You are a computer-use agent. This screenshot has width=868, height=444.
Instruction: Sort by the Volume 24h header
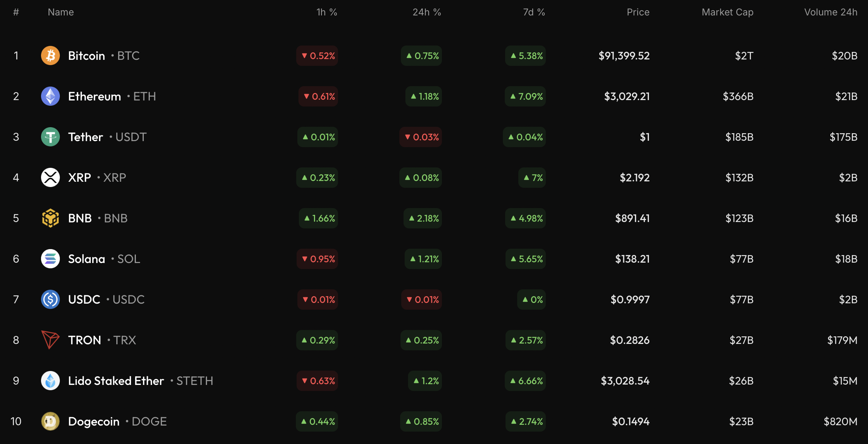(830, 12)
